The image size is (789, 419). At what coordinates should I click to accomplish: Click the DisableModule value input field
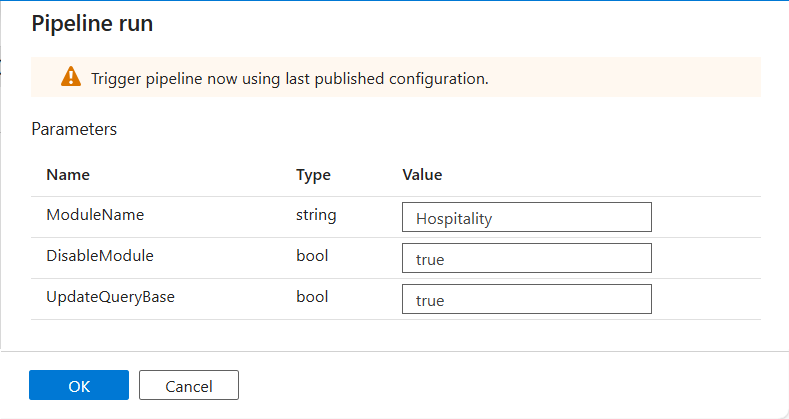coord(526,258)
